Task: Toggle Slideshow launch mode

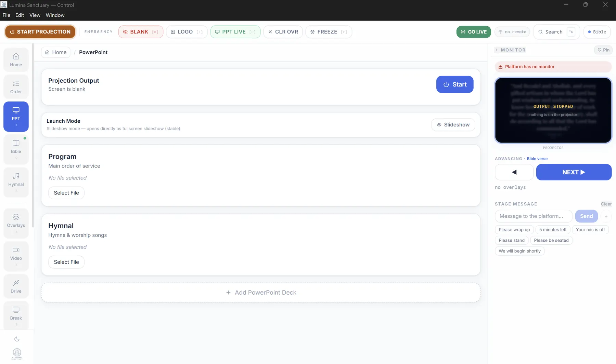Action: tap(453, 125)
